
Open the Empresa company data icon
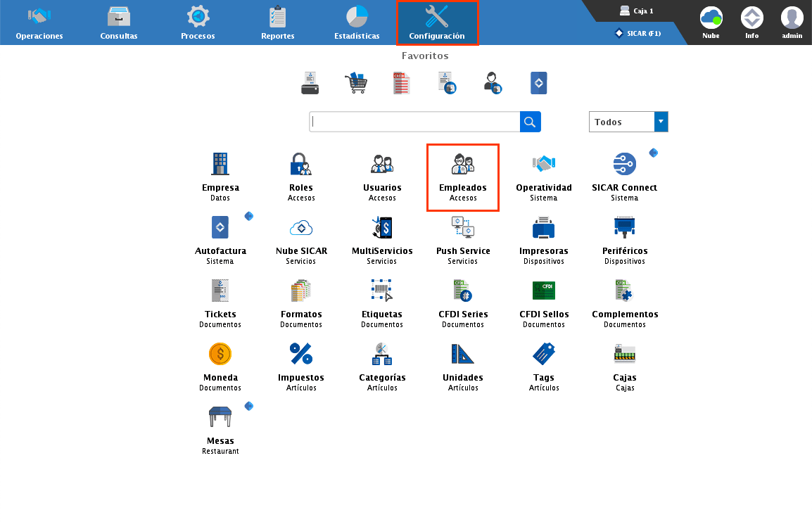[x=220, y=171]
